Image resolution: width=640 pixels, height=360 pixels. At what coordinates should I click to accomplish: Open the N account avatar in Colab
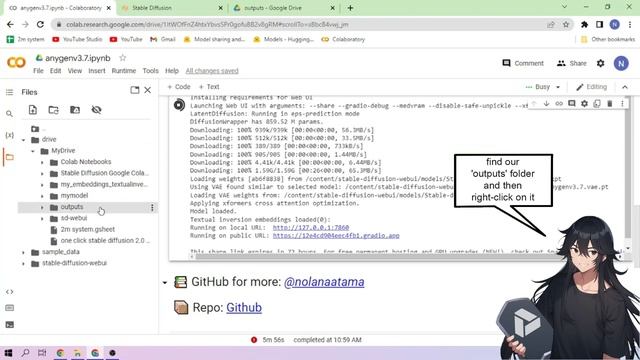click(x=621, y=63)
